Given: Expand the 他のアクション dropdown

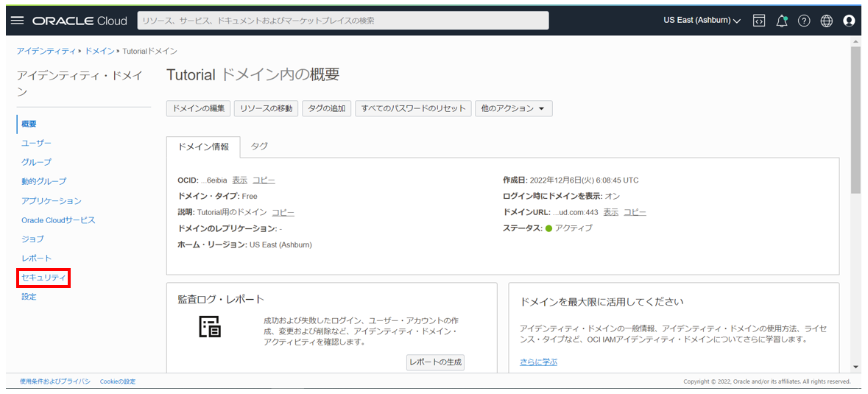Looking at the screenshot, I should pos(513,108).
